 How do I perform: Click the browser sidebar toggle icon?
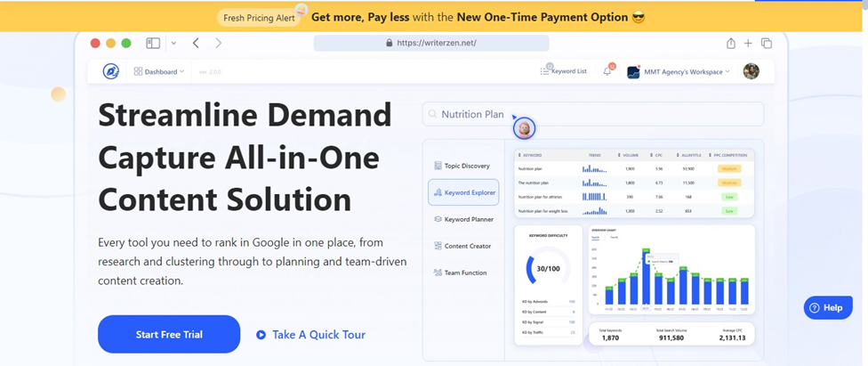click(x=153, y=43)
